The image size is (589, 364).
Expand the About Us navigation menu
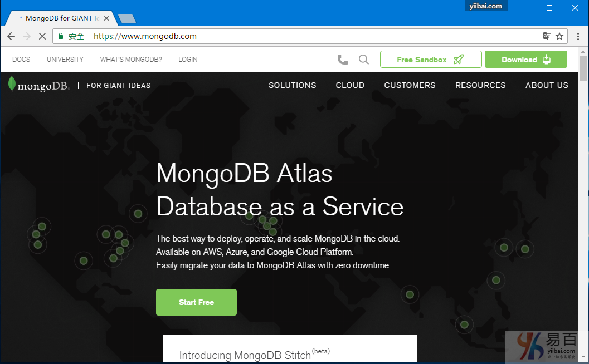click(x=547, y=85)
